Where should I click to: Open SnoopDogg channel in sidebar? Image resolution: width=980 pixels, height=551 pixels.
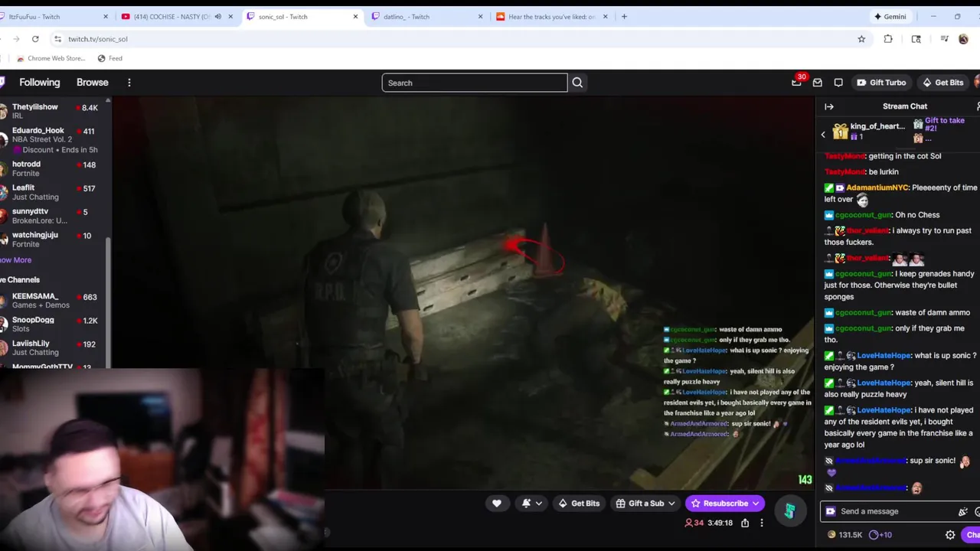point(52,324)
